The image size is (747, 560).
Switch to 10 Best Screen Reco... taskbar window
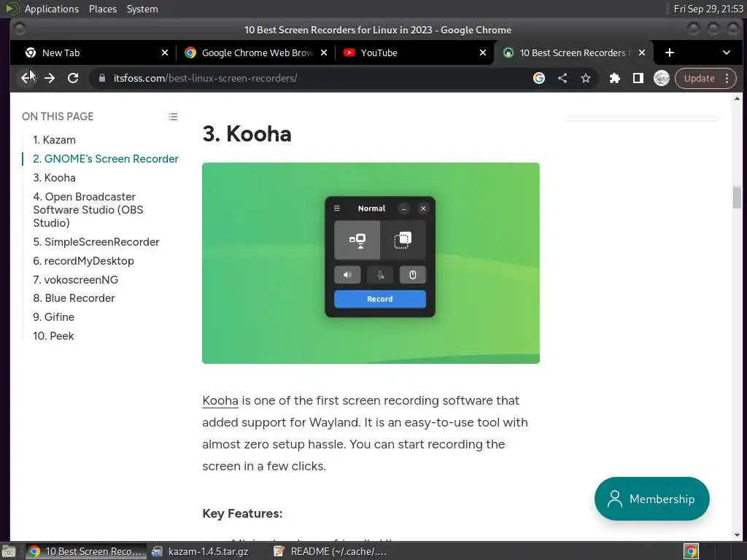pyautogui.click(x=86, y=551)
